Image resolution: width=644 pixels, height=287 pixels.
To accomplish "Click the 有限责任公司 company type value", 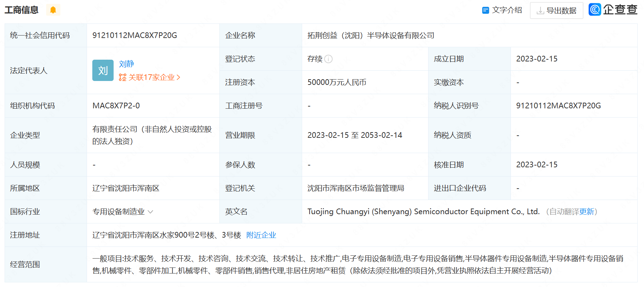I will pyautogui.click(x=152, y=135).
